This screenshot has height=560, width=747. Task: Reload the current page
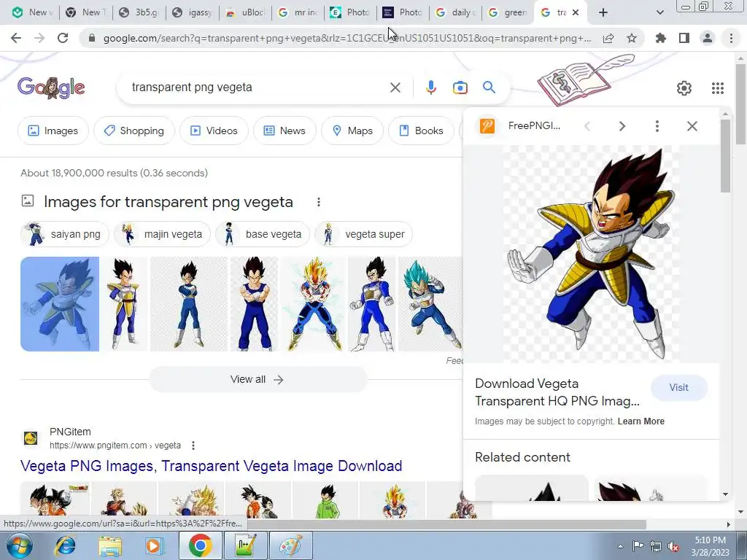point(63,38)
